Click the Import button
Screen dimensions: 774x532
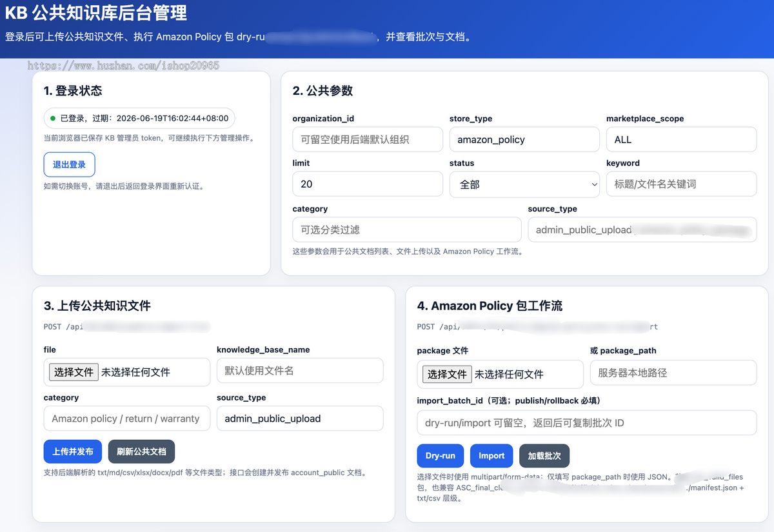click(491, 456)
